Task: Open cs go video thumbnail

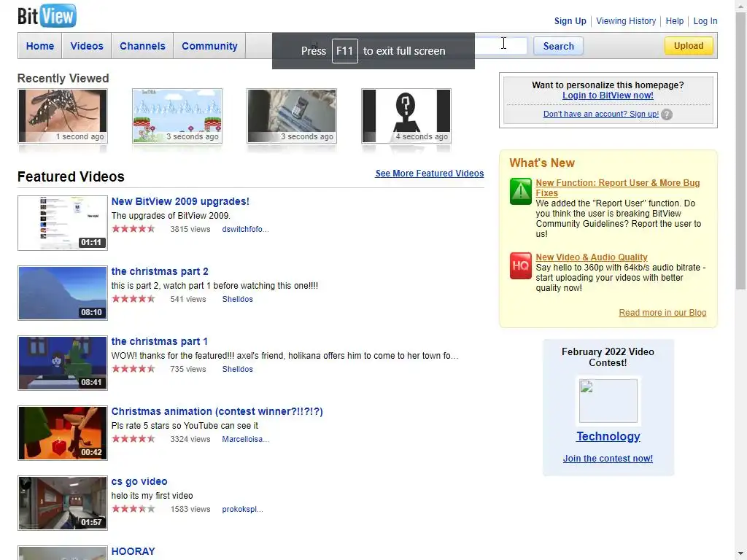Action: click(x=63, y=503)
